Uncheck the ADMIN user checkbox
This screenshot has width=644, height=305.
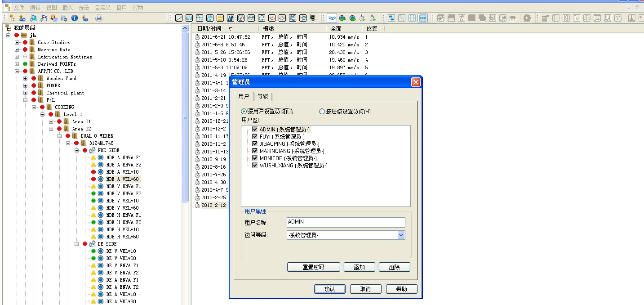pyautogui.click(x=255, y=130)
